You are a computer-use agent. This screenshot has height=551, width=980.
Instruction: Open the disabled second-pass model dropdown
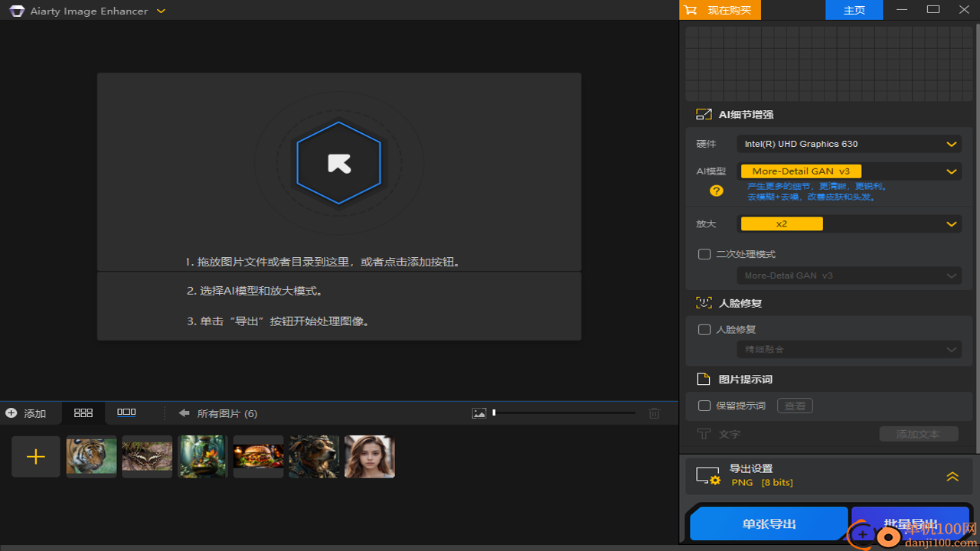point(849,275)
